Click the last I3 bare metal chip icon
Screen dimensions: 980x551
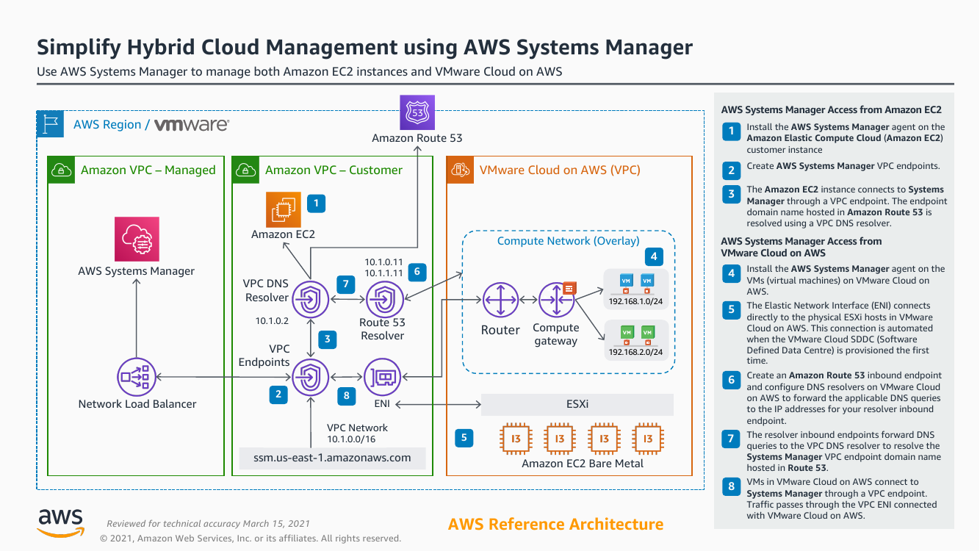click(647, 439)
